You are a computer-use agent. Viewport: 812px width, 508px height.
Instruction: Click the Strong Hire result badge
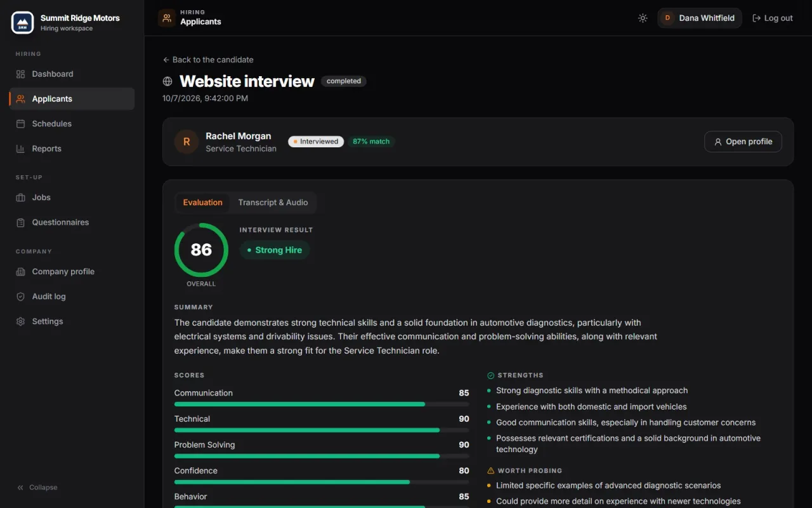[275, 250]
